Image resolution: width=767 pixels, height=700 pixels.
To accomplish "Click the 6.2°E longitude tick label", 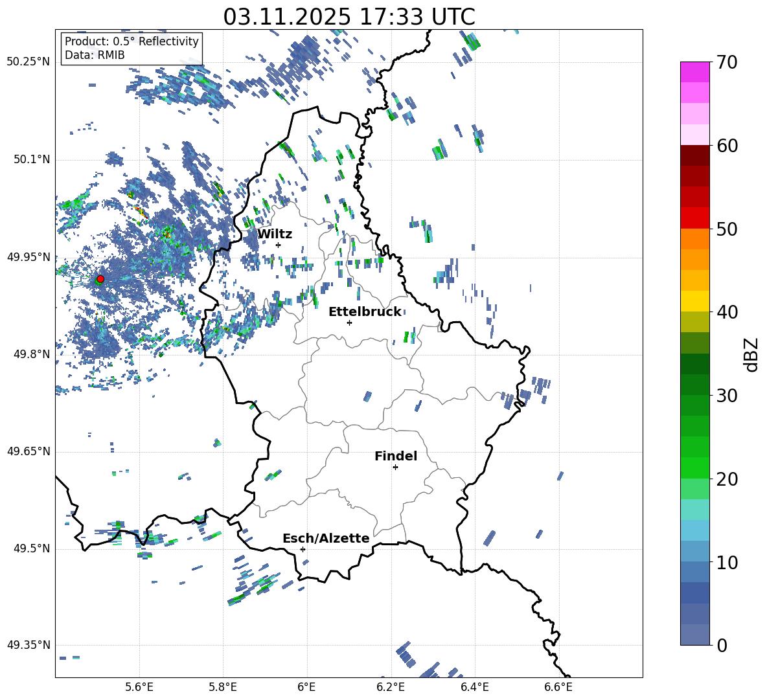I will (x=391, y=687).
